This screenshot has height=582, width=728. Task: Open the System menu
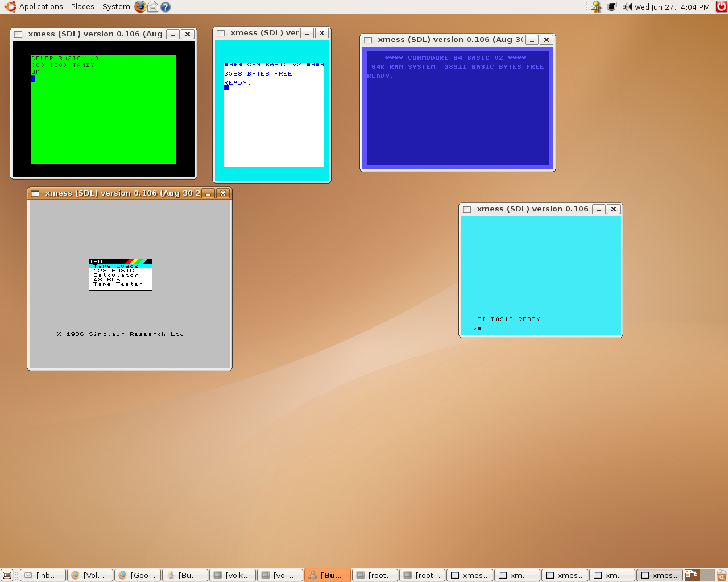[116, 7]
